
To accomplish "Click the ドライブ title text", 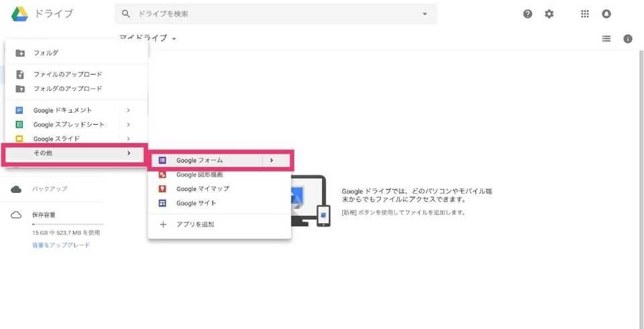I will pos(54,13).
